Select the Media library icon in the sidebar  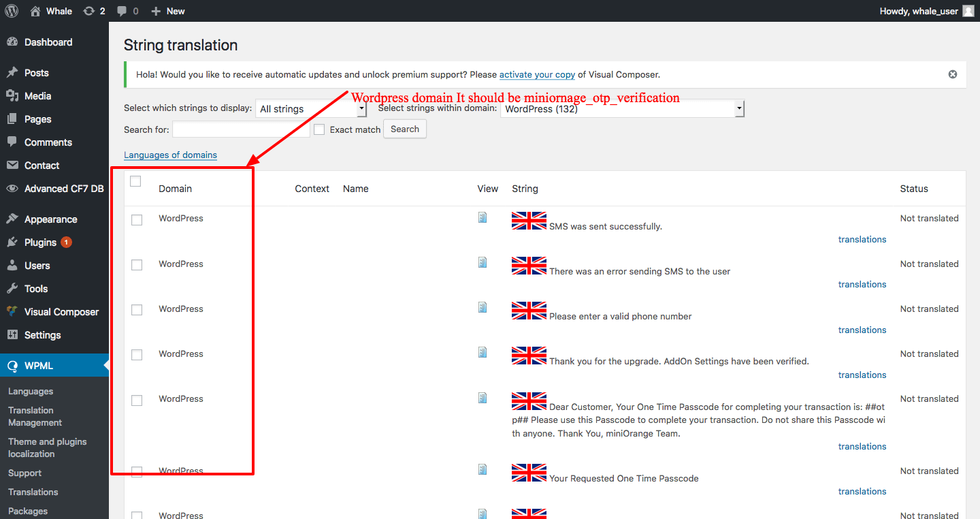14,96
